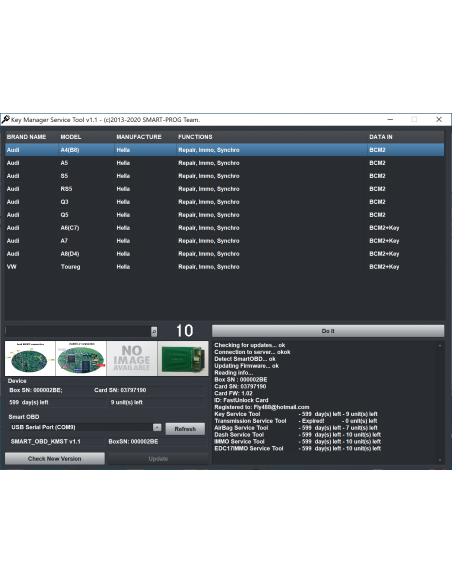Click the disabled Update button
Screen dimensions: 452x584
click(x=158, y=458)
